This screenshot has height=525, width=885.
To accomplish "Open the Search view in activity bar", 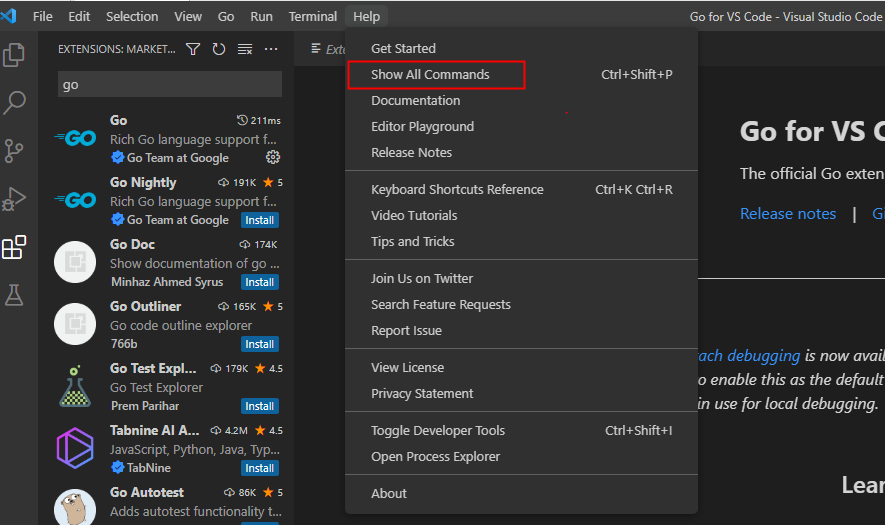I will coord(14,103).
